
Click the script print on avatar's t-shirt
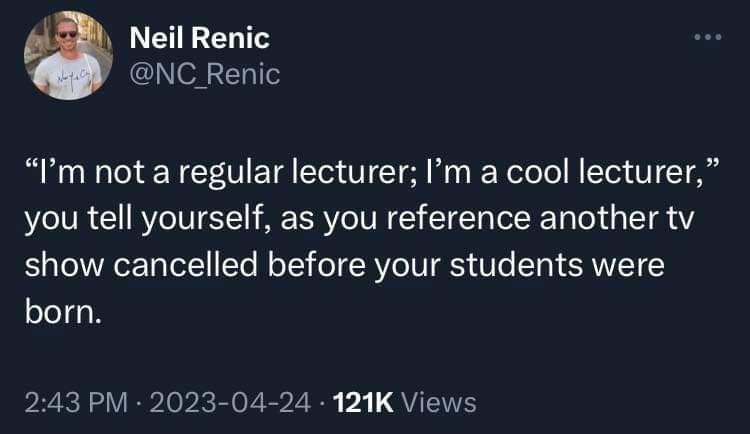click(x=72, y=77)
